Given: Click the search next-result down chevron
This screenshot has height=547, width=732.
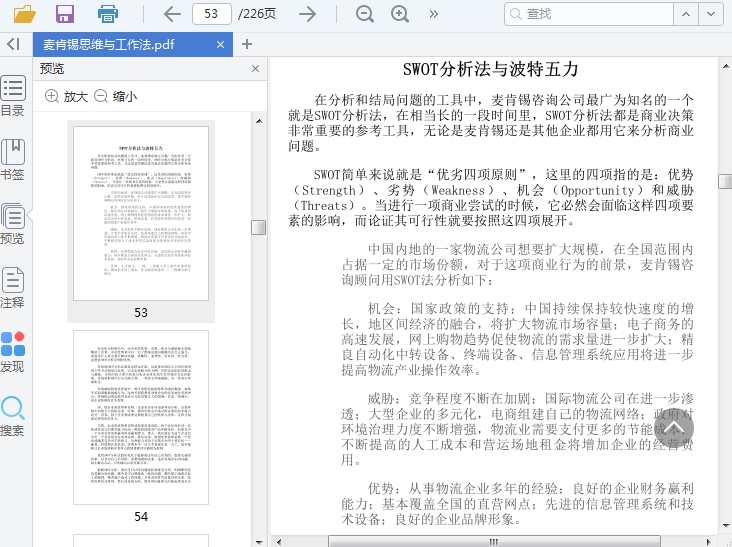Looking at the screenshot, I should [711, 14].
